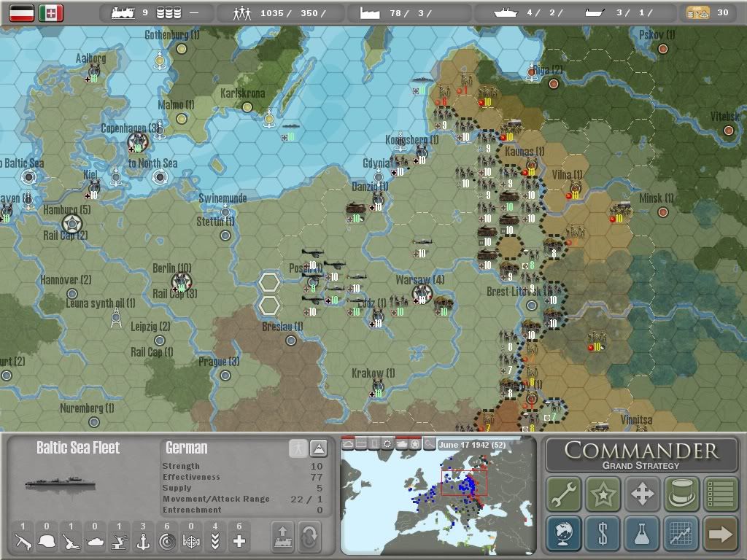The width and height of the screenshot is (747, 560).
Task: Click the crosshair targeting tech level icon
Action: pos(191,542)
